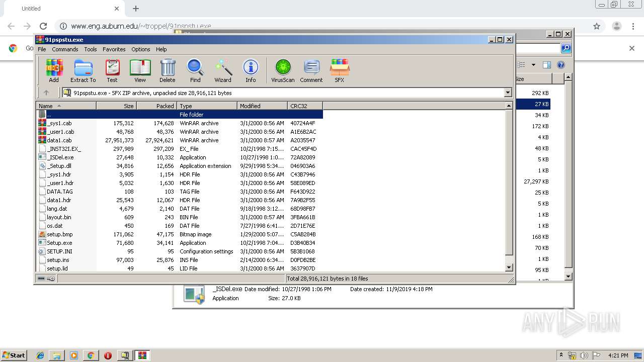Open the View file icon

point(140,70)
